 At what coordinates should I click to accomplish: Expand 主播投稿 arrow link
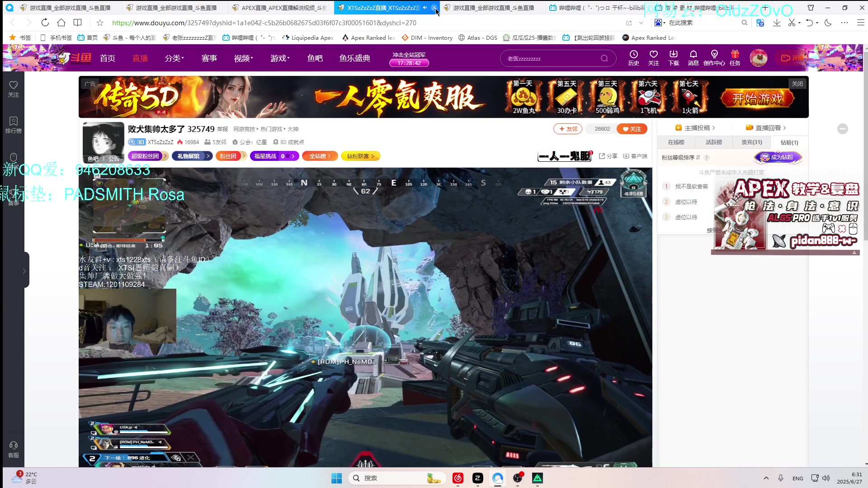click(x=695, y=128)
